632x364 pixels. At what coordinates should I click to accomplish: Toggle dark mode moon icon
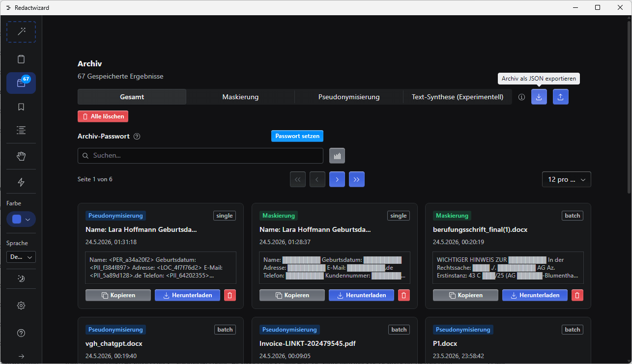pos(21,279)
